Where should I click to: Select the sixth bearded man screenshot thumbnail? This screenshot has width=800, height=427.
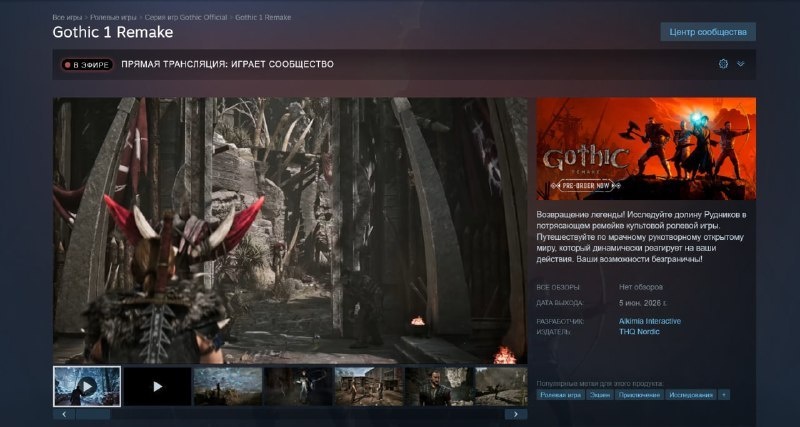(439, 386)
